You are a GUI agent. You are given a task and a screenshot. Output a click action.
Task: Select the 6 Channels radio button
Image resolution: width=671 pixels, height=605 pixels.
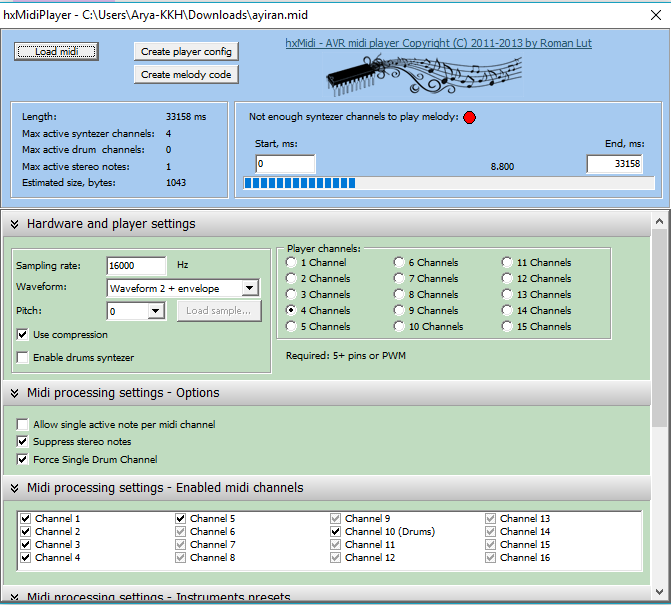399,263
